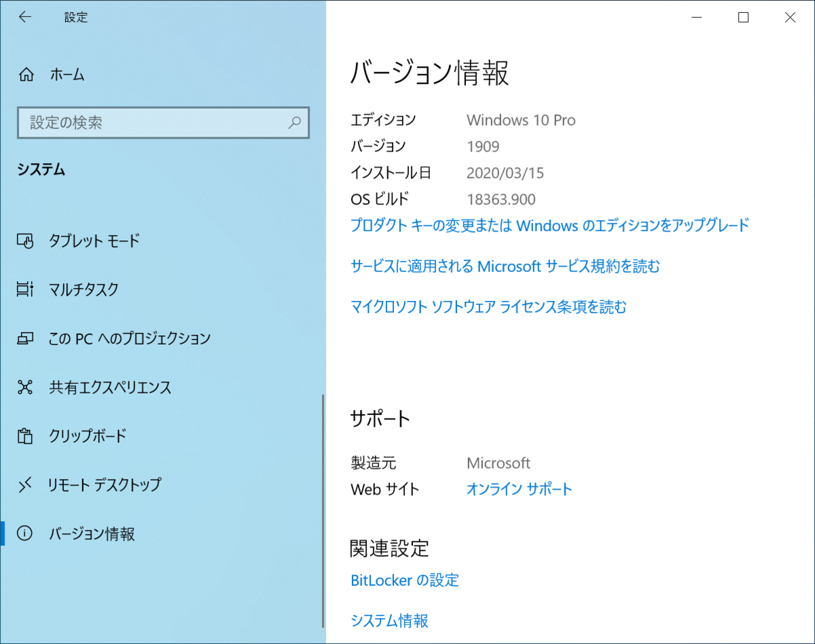Close the 設定 window

[790, 18]
